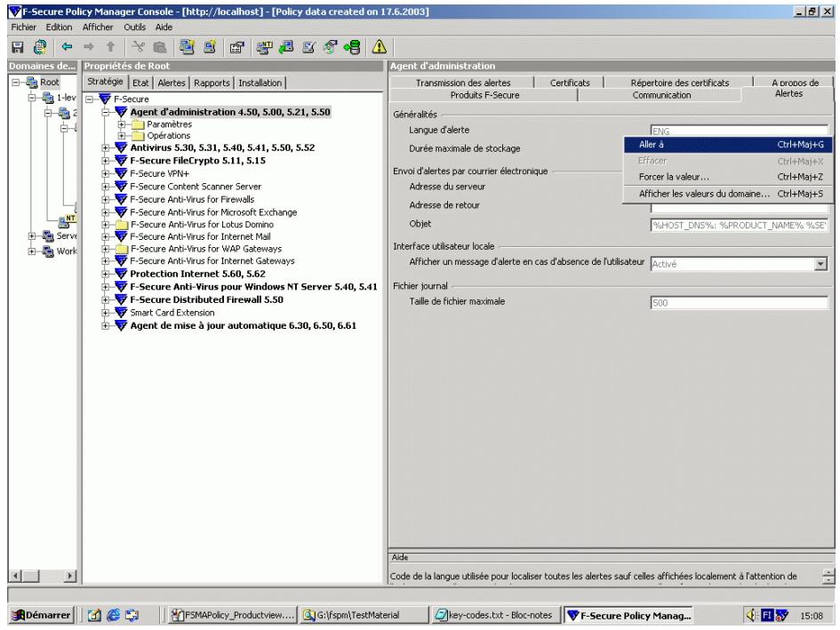
Task: Click the Agent d'administration product shield icon
Action: click(121, 111)
